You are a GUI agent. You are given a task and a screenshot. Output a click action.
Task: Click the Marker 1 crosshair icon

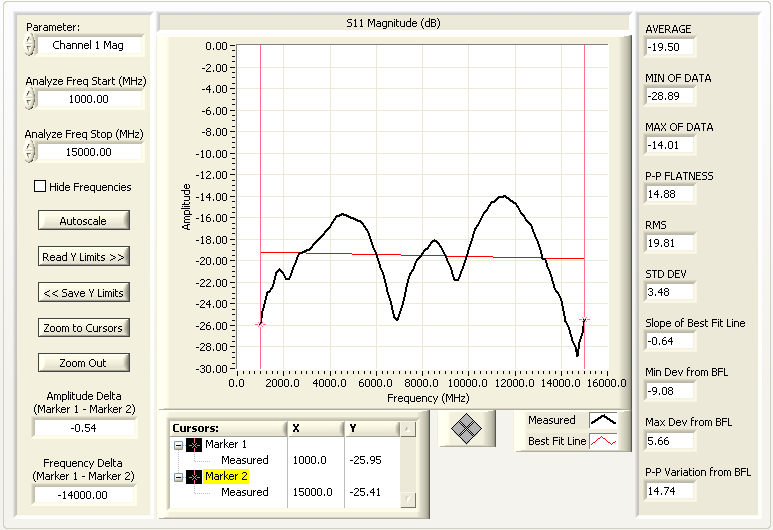tap(194, 445)
